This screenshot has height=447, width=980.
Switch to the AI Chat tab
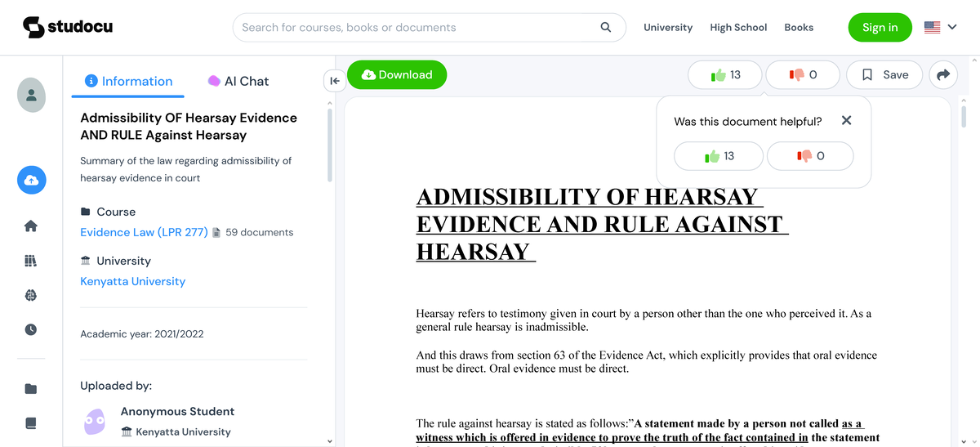tap(238, 81)
